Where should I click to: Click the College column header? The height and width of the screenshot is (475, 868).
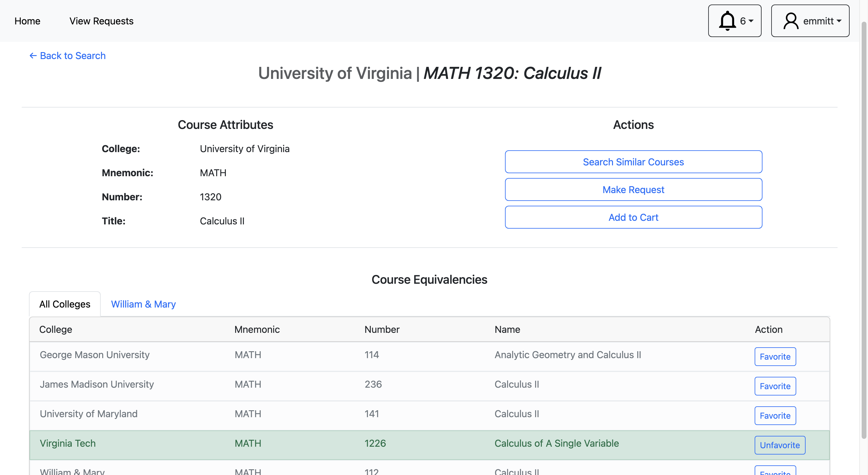[x=55, y=329]
